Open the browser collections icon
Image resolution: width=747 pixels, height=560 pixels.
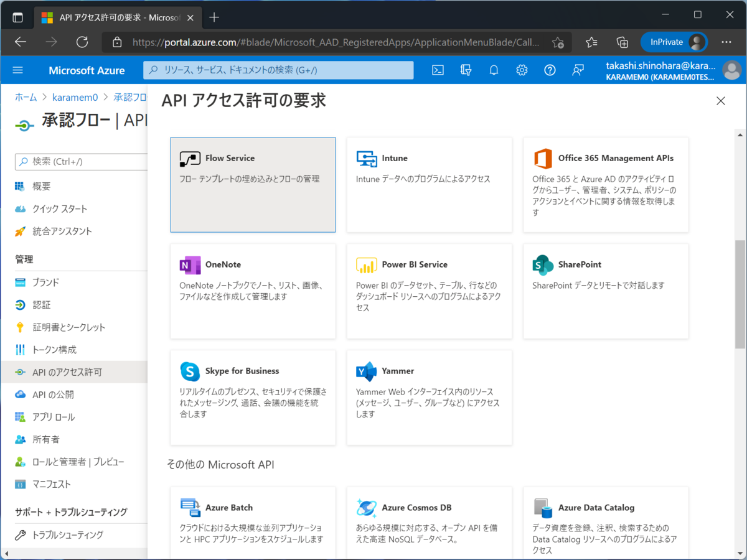point(622,42)
